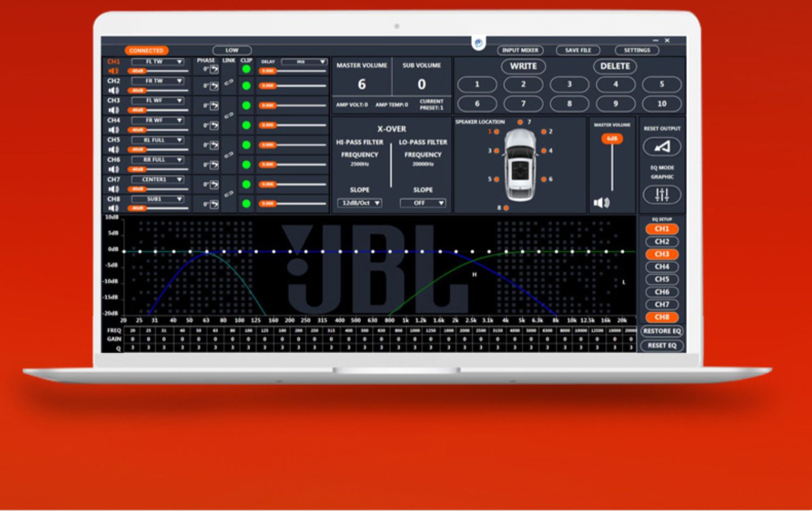Open the CH1 FL TW speaker dropdown

coord(158,62)
